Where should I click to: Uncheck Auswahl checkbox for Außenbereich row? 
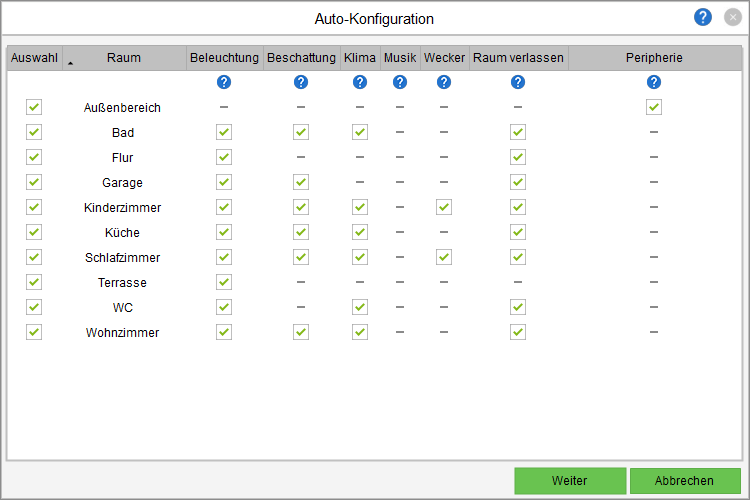pyautogui.click(x=34, y=107)
